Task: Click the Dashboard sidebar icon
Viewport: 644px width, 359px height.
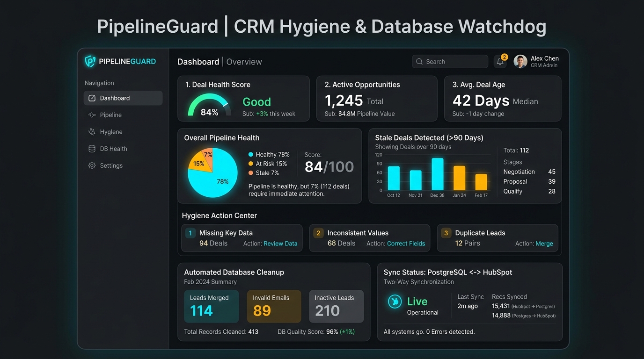Action: click(92, 98)
